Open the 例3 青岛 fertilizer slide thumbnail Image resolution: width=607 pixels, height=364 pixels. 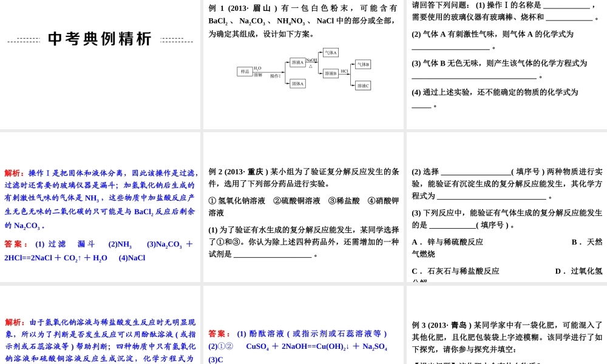[x=507, y=325]
